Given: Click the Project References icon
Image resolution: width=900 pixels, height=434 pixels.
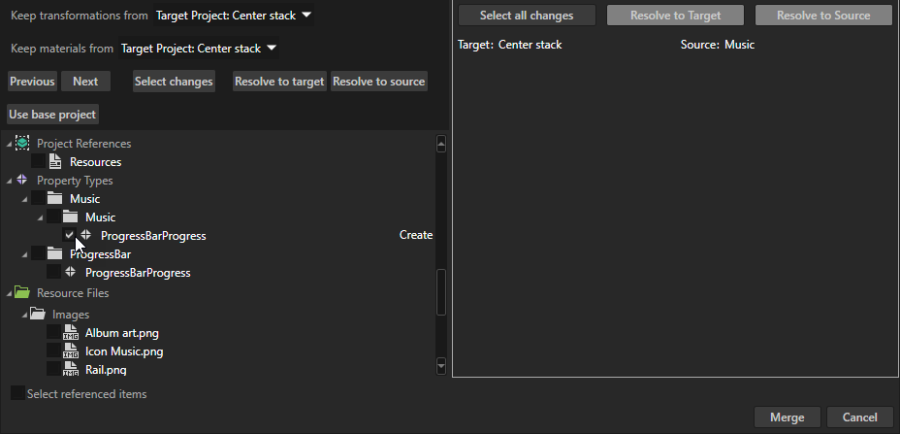Looking at the screenshot, I should pos(22,143).
